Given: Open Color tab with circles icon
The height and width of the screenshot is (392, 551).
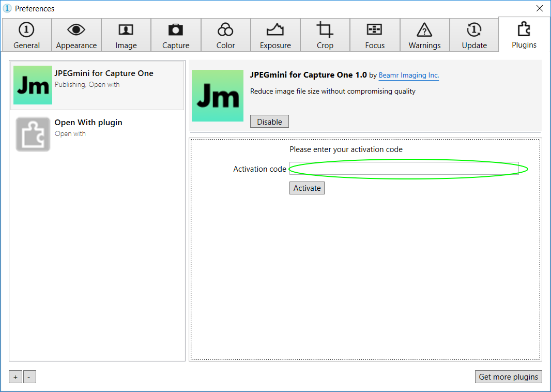Looking at the screenshot, I should pyautogui.click(x=225, y=35).
